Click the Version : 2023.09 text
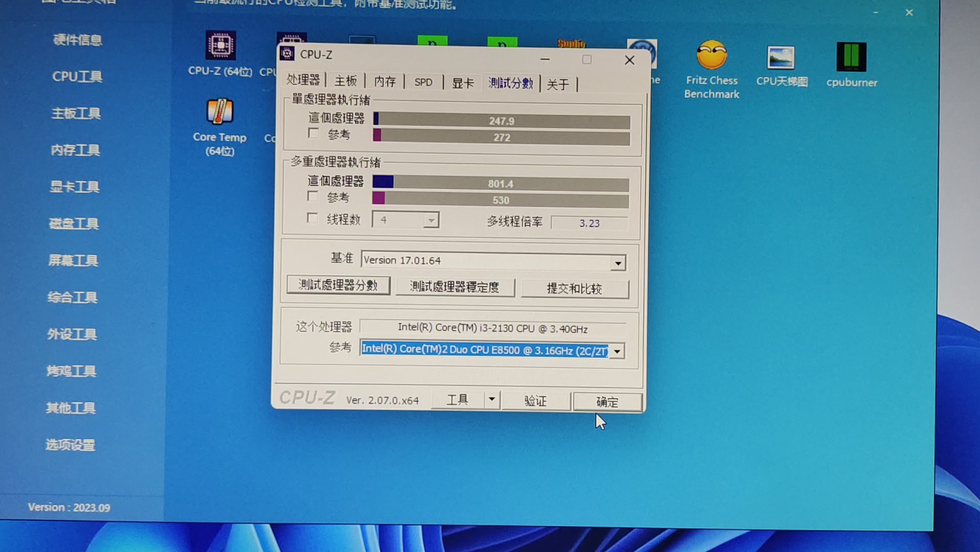The width and height of the screenshot is (980, 552). (69, 508)
